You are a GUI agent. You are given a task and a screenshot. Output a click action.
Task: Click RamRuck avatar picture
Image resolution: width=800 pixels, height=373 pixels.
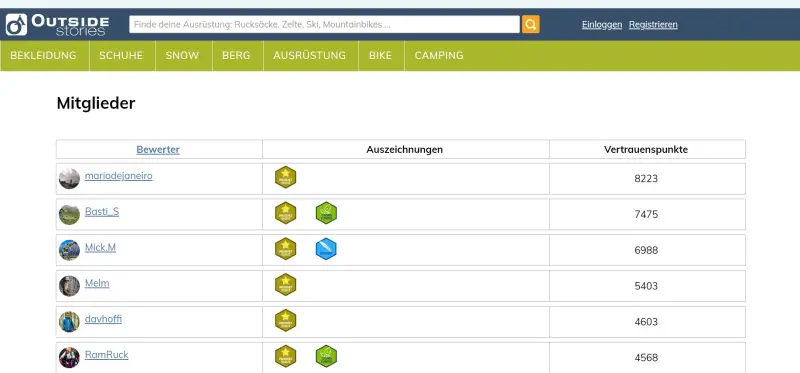point(69,357)
